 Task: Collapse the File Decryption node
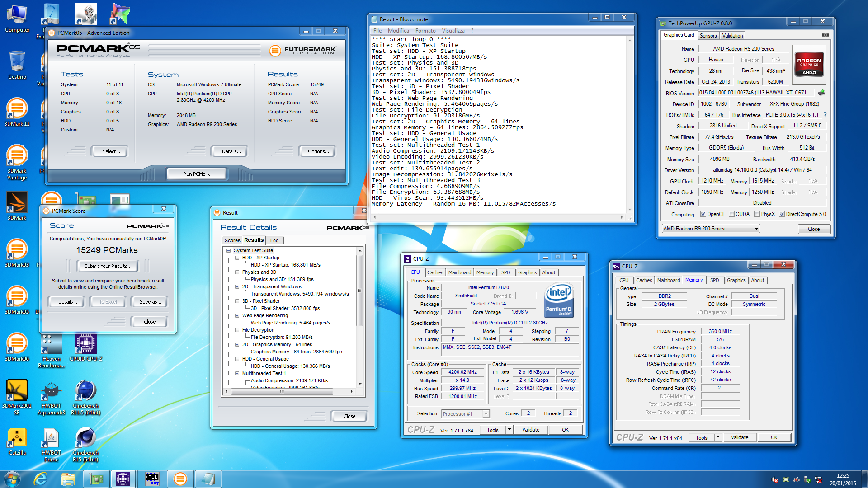tap(237, 330)
